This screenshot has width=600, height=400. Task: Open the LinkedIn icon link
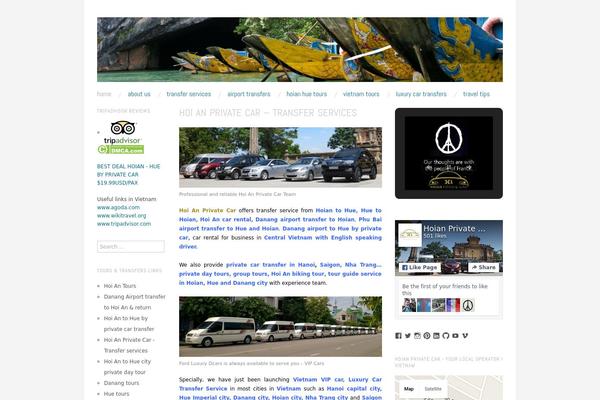pos(436,336)
